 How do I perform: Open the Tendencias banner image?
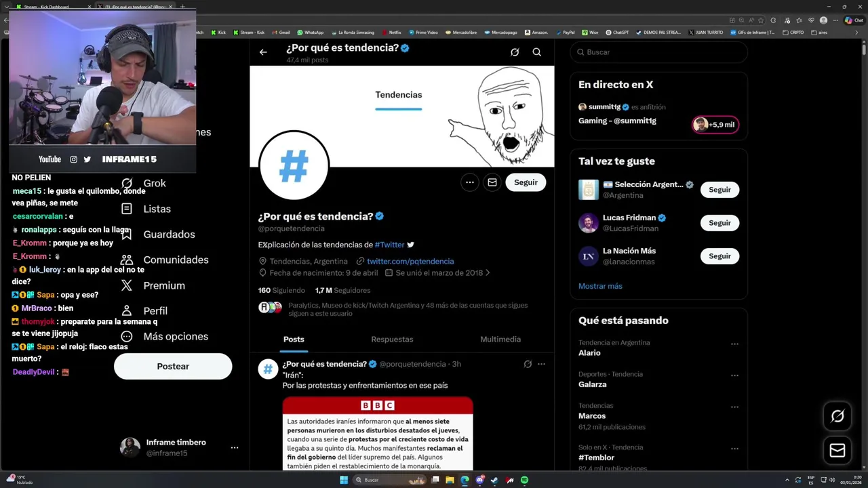click(402, 115)
